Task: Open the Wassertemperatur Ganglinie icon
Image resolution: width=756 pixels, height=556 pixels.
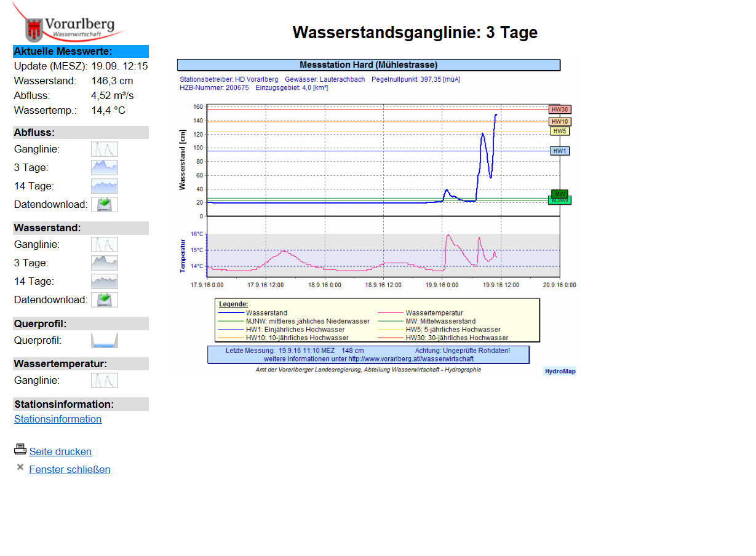Action: point(105,381)
